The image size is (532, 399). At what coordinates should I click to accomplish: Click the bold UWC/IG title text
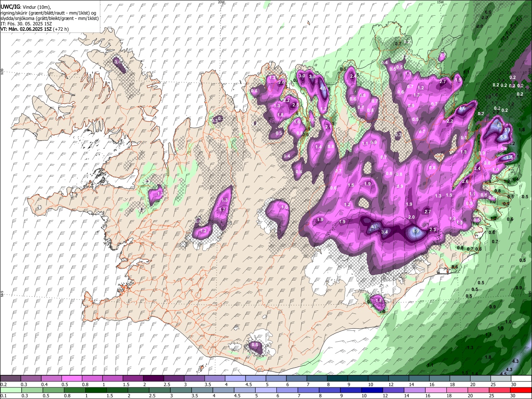(x=10, y=7)
